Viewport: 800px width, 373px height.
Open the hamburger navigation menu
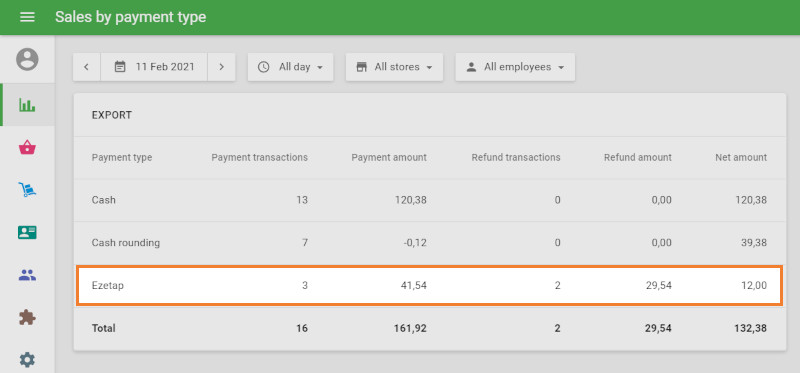(x=27, y=17)
